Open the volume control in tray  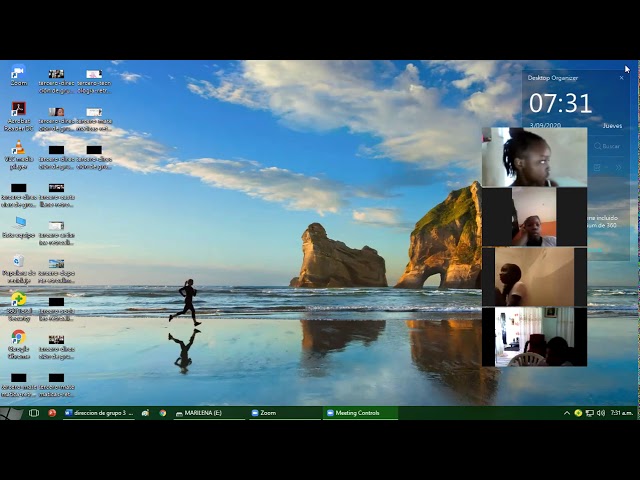600,413
